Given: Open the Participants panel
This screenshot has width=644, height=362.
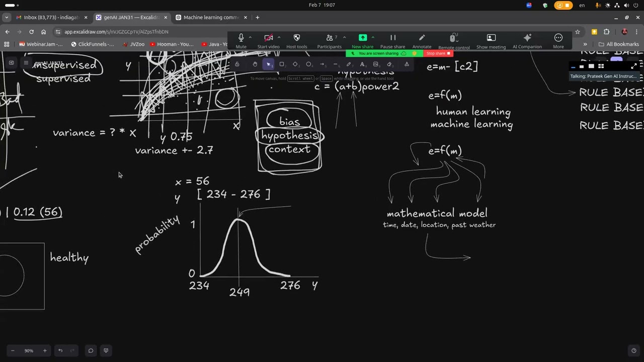Looking at the screenshot, I should pyautogui.click(x=329, y=41).
